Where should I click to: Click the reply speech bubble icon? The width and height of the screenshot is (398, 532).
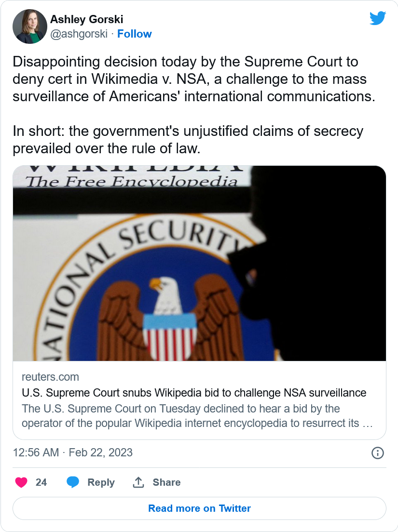click(x=73, y=482)
